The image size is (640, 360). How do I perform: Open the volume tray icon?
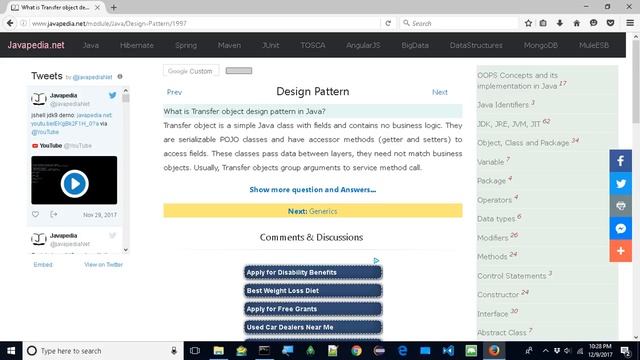point(568,351)
